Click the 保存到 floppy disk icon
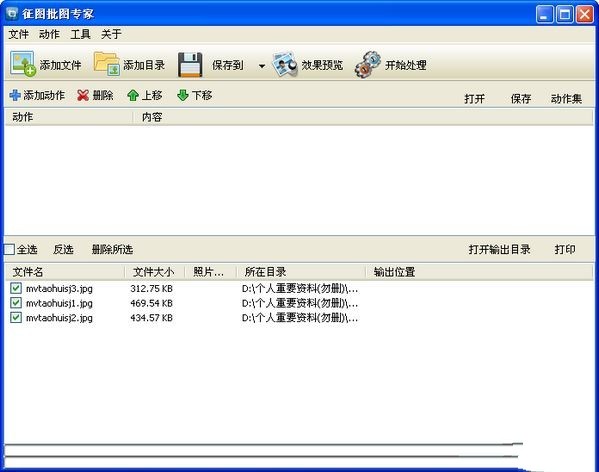Viewport: 599px width, 472px height. pos(190,65)
